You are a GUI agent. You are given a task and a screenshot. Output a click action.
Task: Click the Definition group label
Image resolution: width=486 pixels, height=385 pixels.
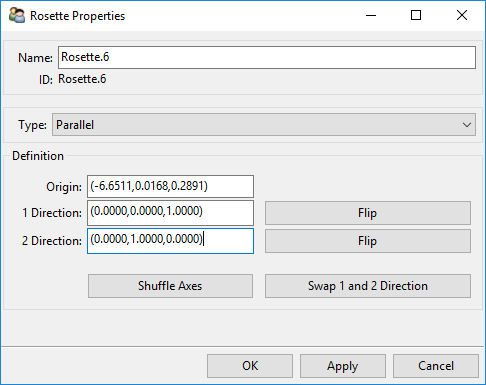point(38,156)
